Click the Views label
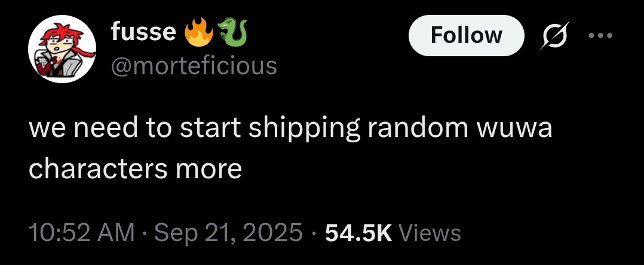This screenshot has width=644, height=265. click(430, 233)
